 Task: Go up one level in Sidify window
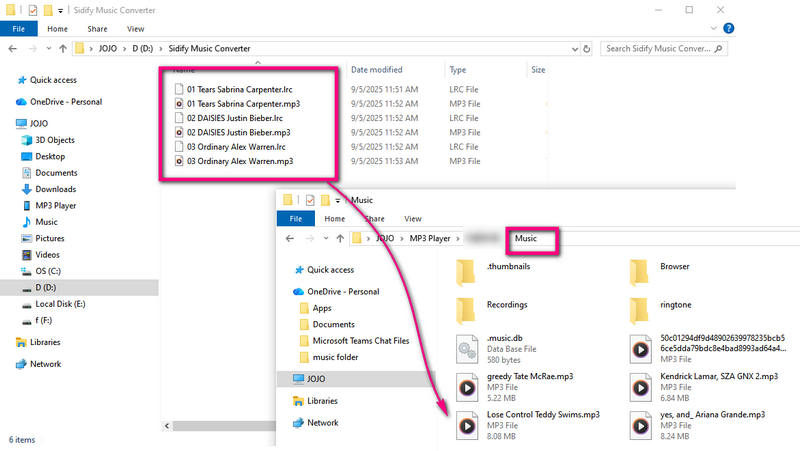pyautogui.click(x=63, y=48)
